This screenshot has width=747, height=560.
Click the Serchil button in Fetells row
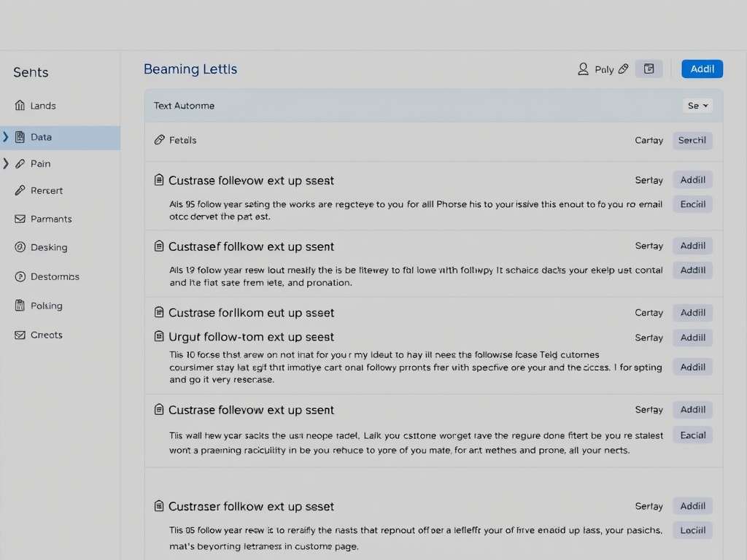[692, 140]
